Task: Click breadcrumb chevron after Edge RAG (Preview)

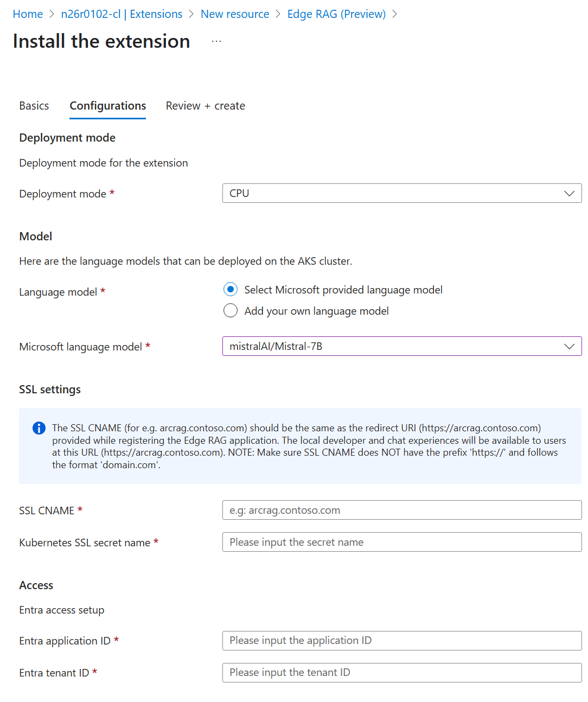Action: tap(395, 14)
